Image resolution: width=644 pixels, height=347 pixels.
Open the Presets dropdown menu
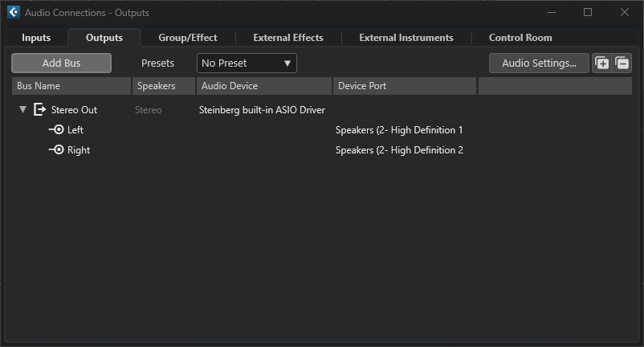pos(247,63)
